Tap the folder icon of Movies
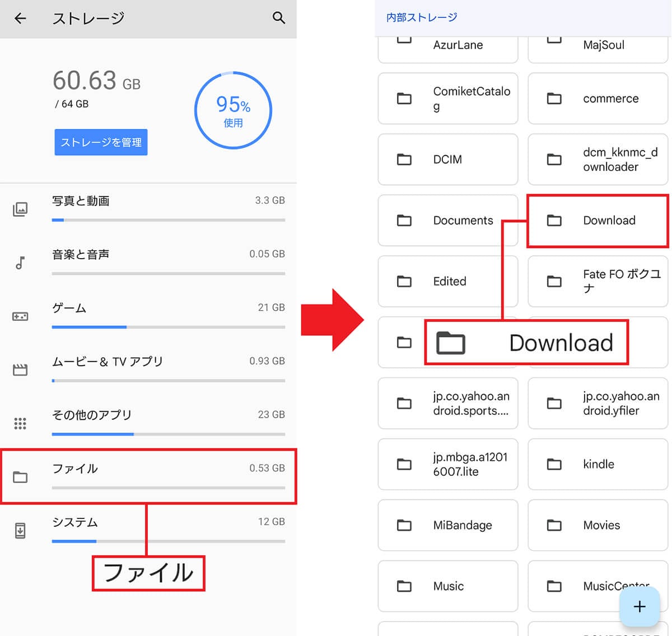This screenshot has height=636, width=672. coord(554,526)
